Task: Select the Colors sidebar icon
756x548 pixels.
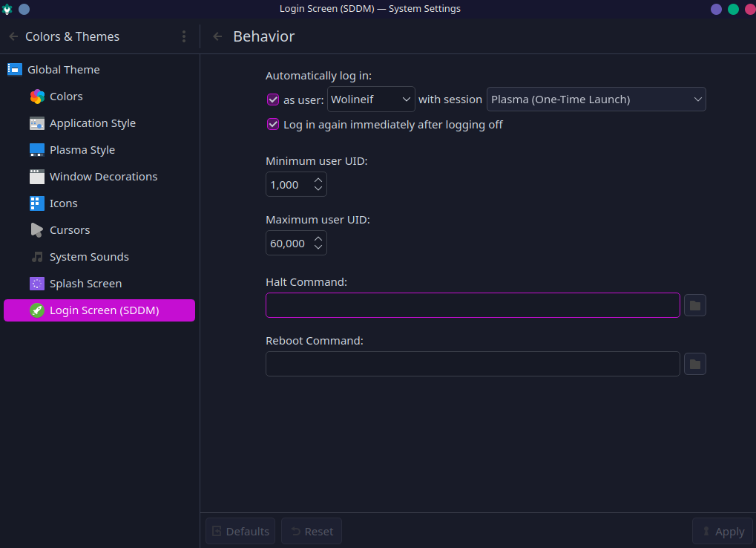Action: pos(36,96)
